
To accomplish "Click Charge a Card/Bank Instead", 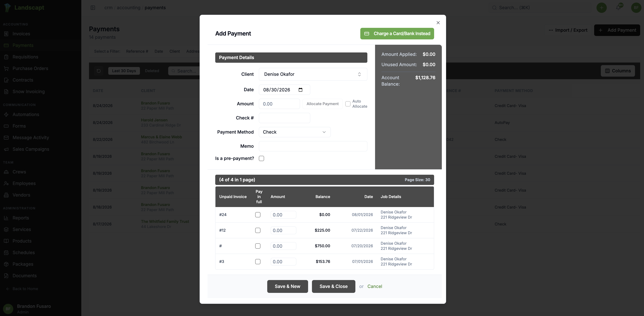I will (397, 34).
